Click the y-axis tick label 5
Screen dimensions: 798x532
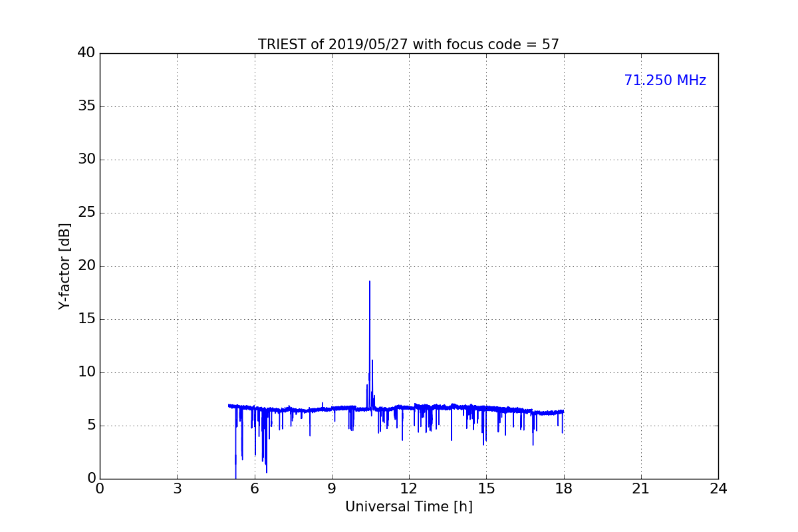coord(91,426)
